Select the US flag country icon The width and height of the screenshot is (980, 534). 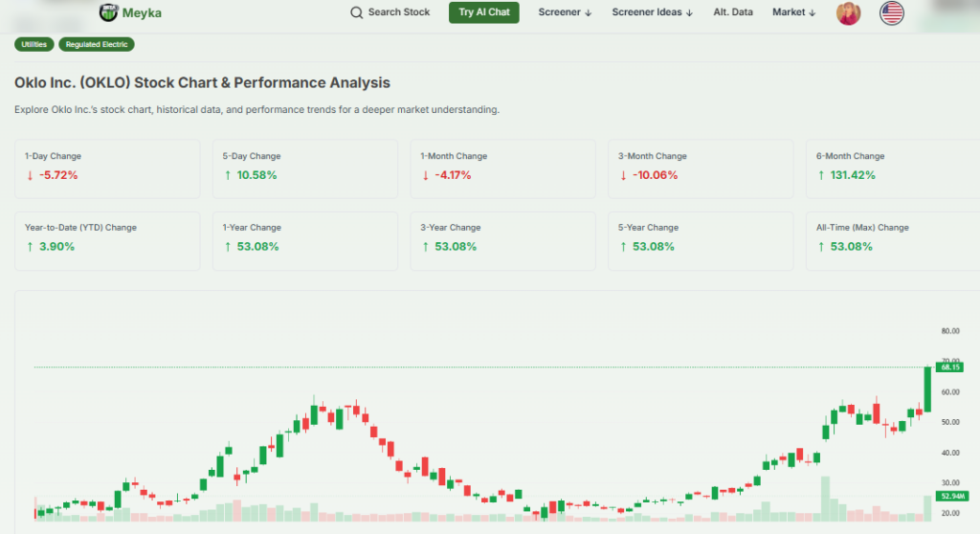(891, 13)
